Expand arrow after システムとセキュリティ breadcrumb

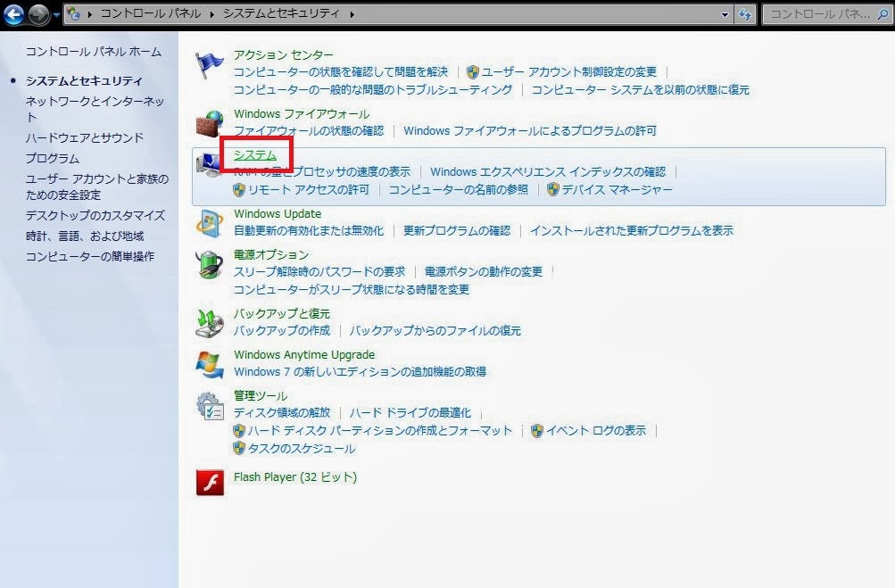point(352,14)
